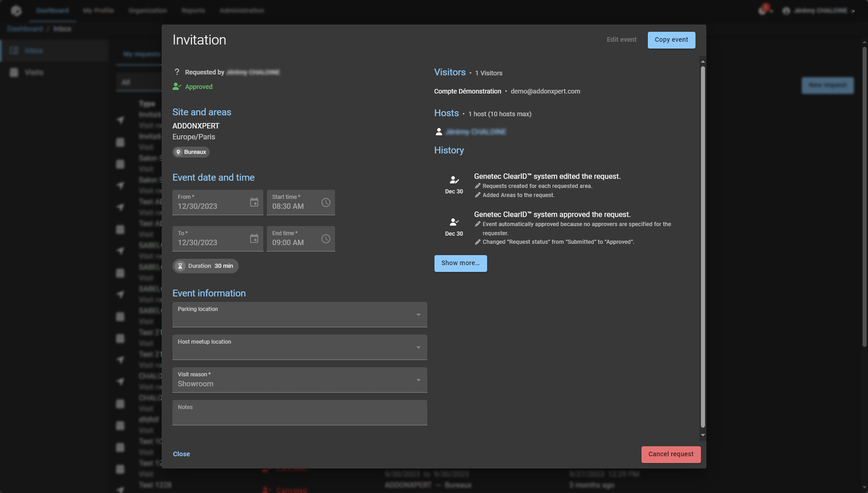
Task: Click the Cancel request button
Action: tap(671, 454)
